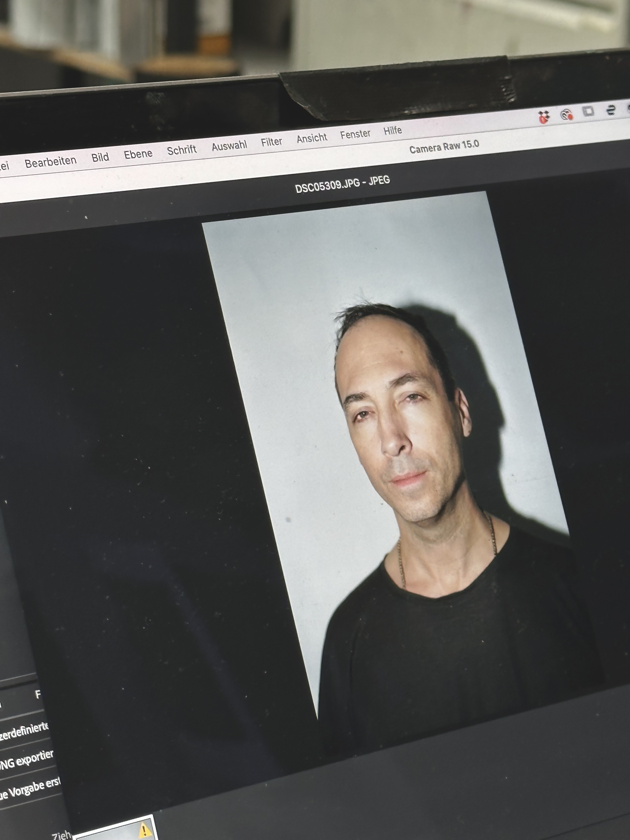Viewport: 630px width, 840px height.
Task: Click the black striped round menu bar icon
Action: 611,110
